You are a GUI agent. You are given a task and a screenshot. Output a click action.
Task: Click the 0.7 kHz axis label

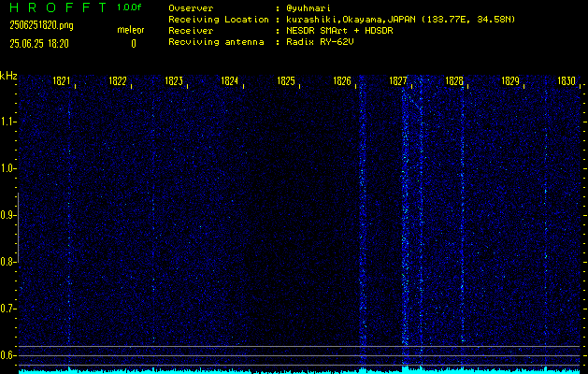(7, 309)
